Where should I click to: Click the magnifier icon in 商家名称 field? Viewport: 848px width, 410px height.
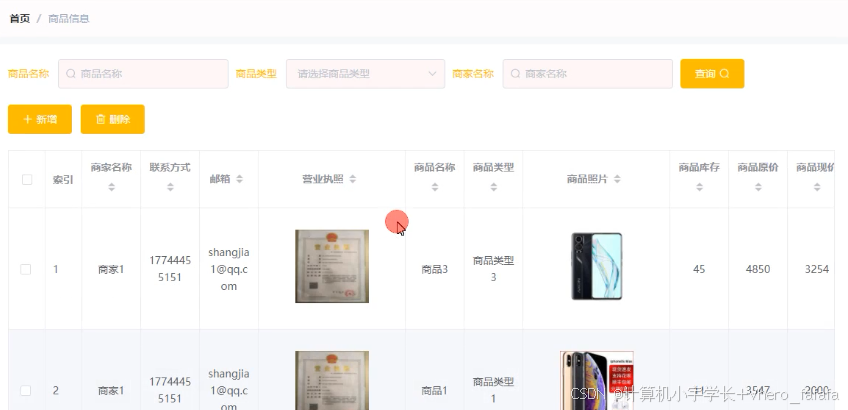tap(515, 74)
